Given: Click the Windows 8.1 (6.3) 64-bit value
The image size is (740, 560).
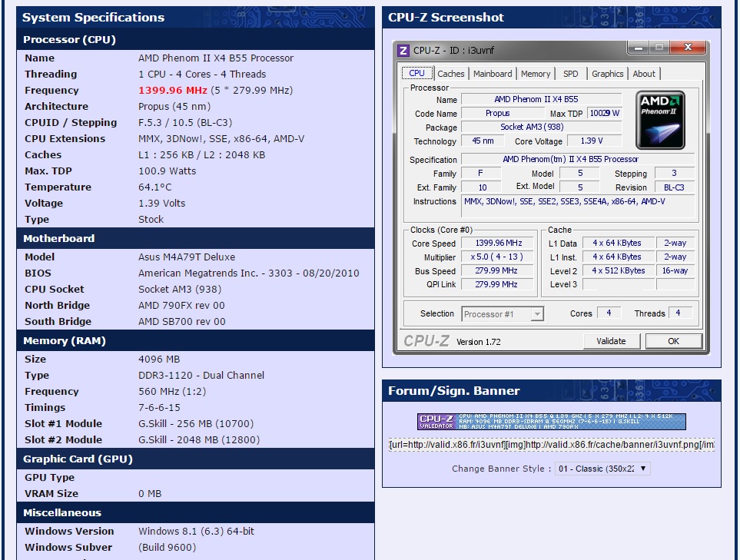Looking at the screenshot, I should [196, 532].
